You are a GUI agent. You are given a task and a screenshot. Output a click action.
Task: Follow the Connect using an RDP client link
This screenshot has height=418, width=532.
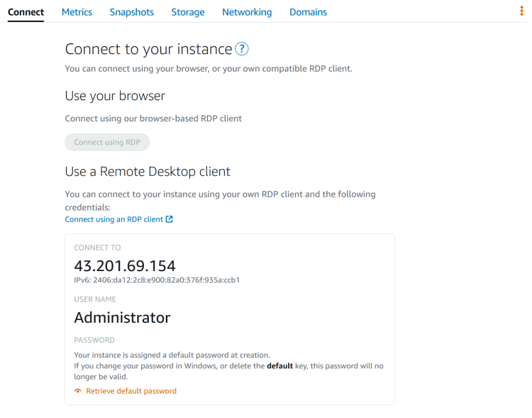click(x=114, y=219)
